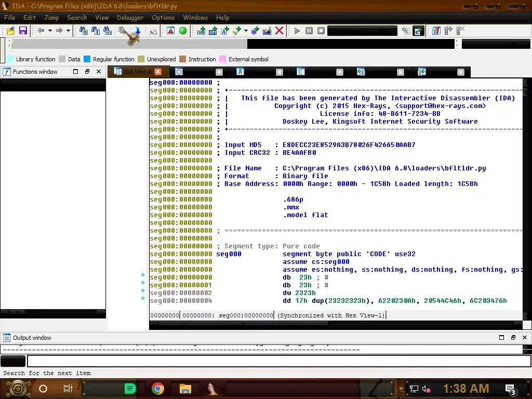Open the Edit menu

point(30,18)
